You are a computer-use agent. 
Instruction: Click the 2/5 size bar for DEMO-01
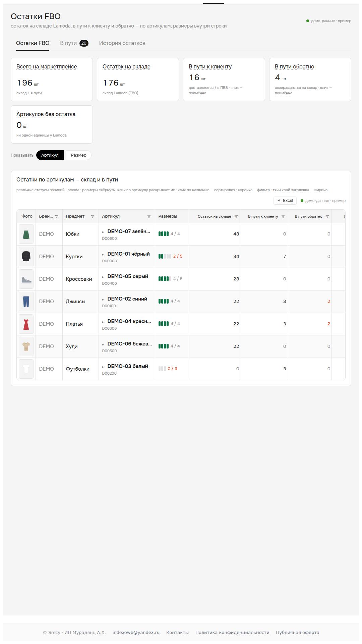coord(170,256)
